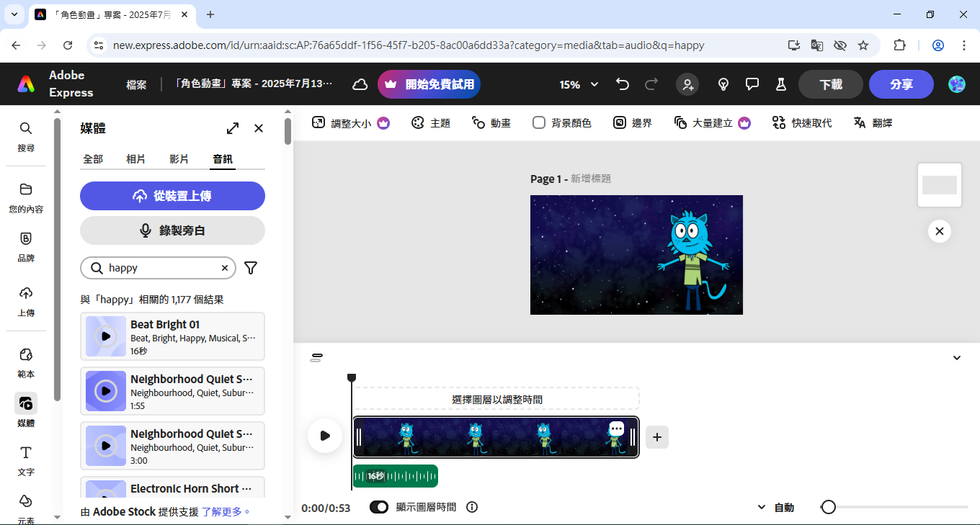Clear the happy search text
This screenshot has width=980, height=525.
(x=224, y=268)
